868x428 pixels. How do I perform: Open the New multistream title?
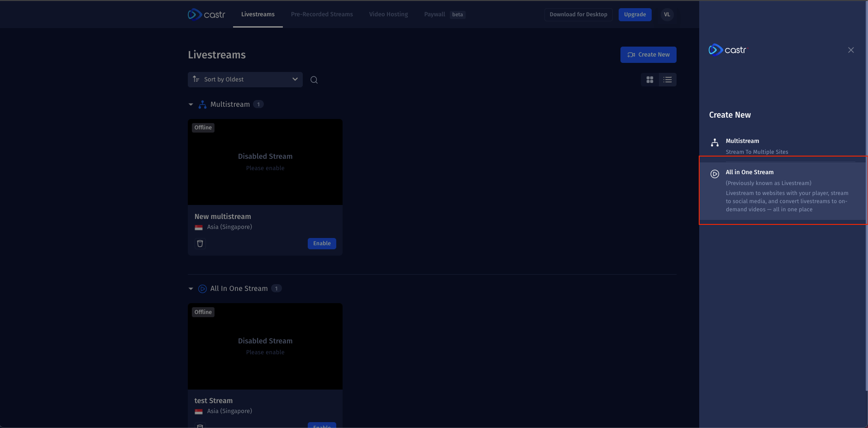click(223, 217)
